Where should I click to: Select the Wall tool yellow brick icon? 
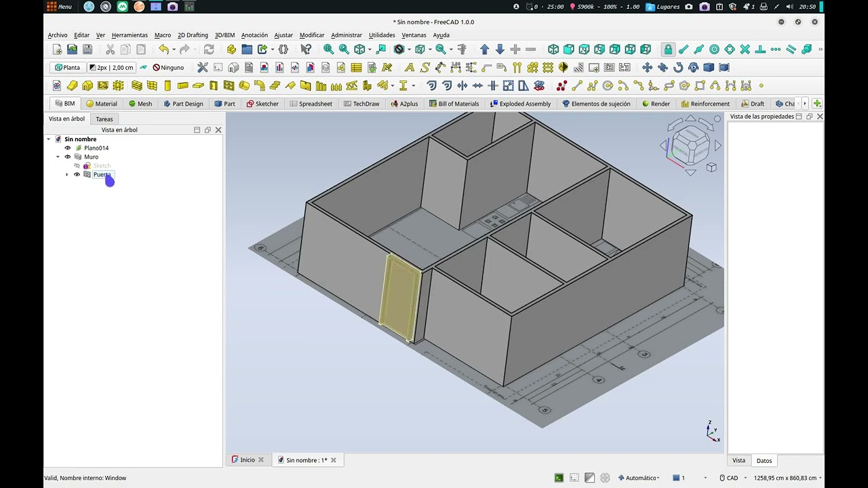(x=136, y=85)
